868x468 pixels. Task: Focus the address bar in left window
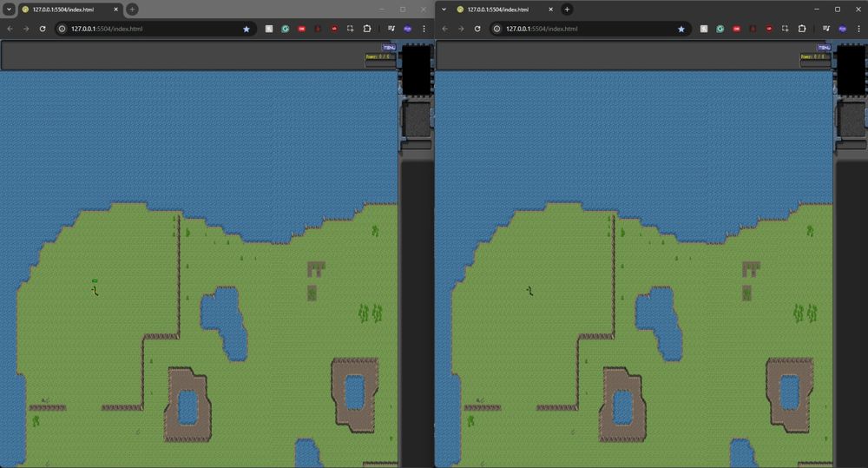pyautogui.click(x=155, y=29)
